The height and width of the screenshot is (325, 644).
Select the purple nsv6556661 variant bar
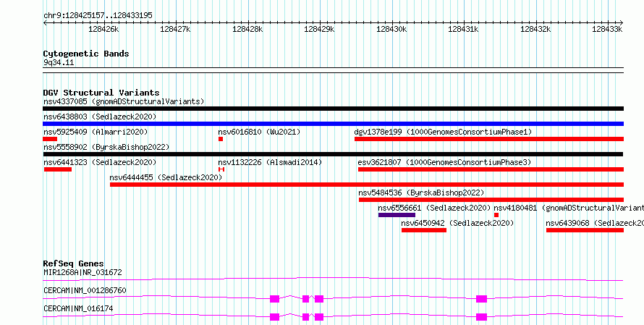[397, 215]
